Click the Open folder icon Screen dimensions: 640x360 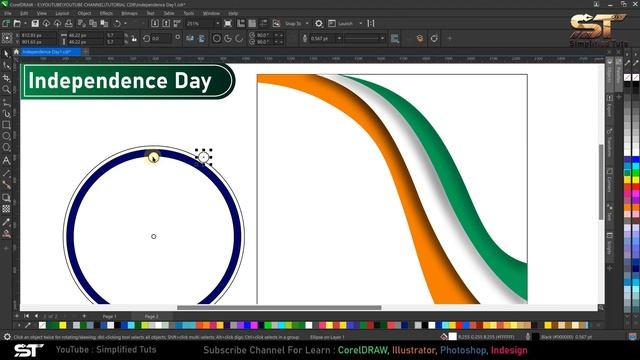[x=17, y=24]
